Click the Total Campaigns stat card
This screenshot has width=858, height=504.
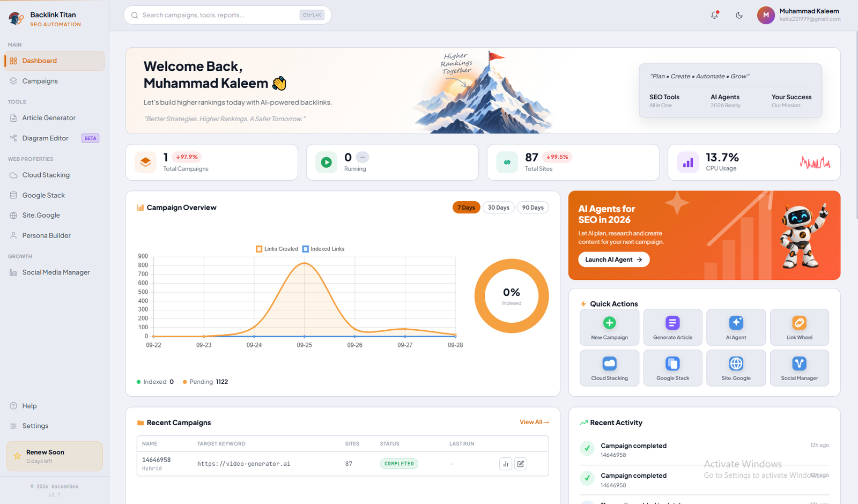211,162
